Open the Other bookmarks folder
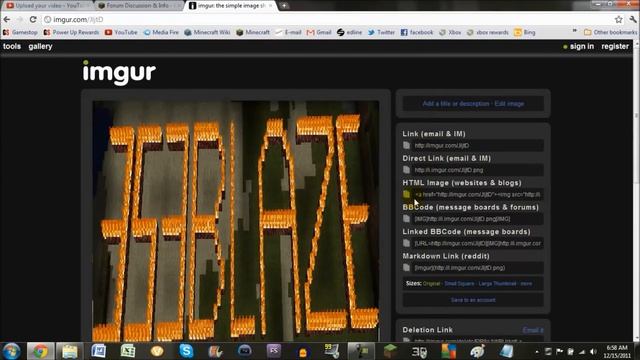The width and height of the screenshot is (640, 360). pyautogui.click(x=610, y=32)
